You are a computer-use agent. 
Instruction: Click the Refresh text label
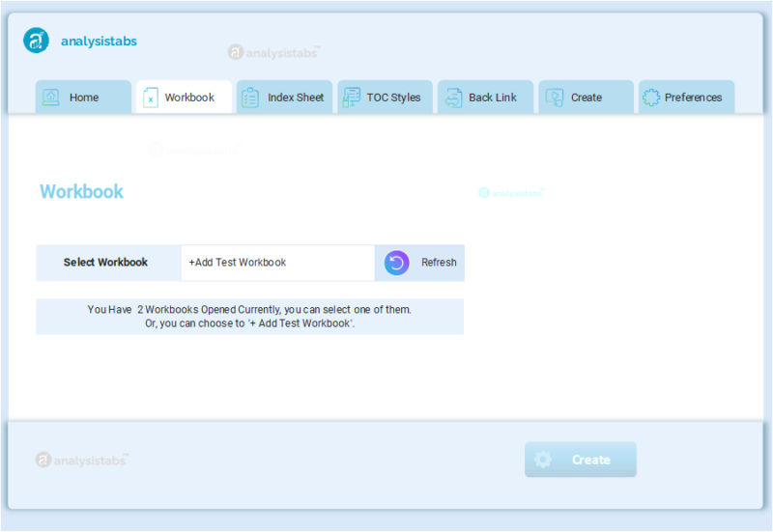point(439,263)
